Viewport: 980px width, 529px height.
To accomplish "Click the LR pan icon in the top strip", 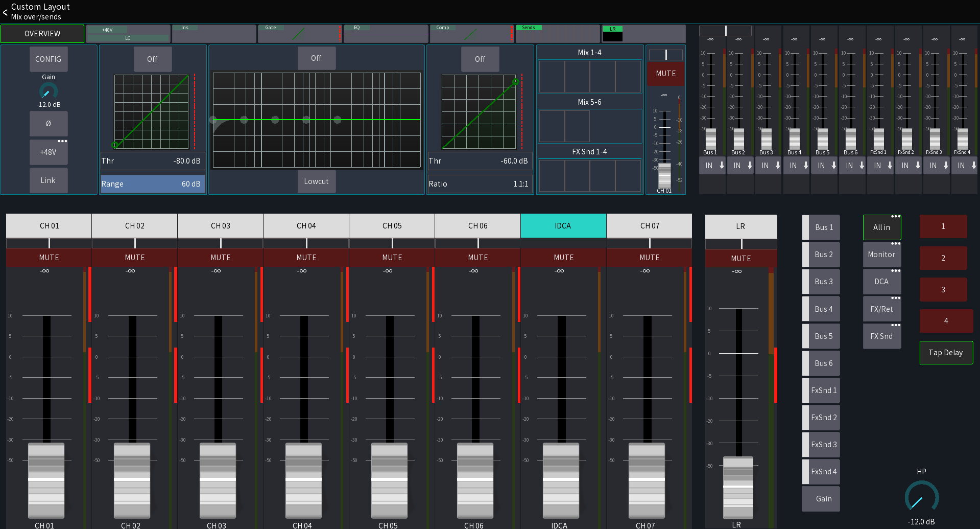I will 613,34.
